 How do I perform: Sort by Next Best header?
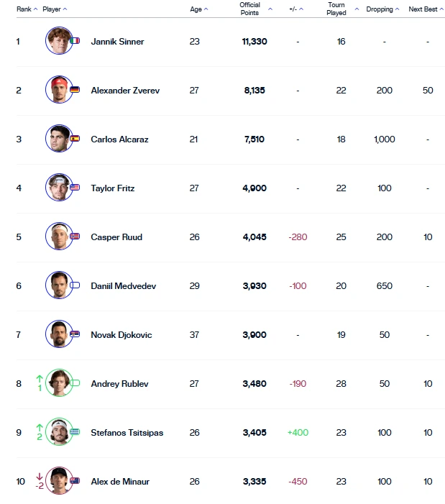tap(426, 9)
